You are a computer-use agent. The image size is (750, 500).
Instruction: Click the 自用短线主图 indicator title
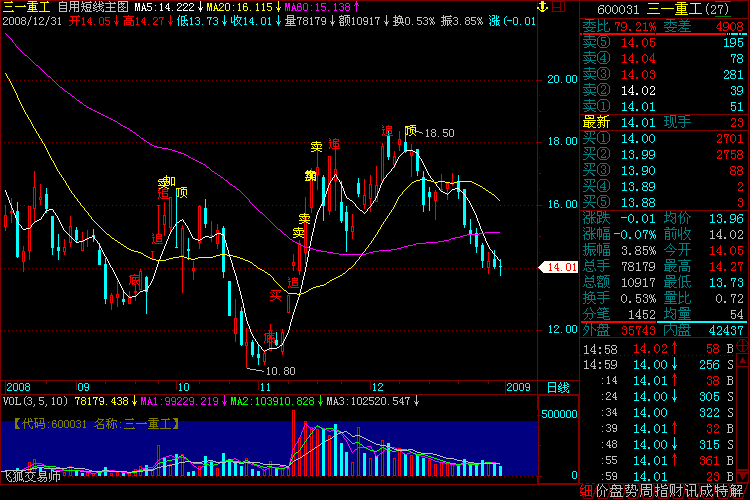pos(93,7)
